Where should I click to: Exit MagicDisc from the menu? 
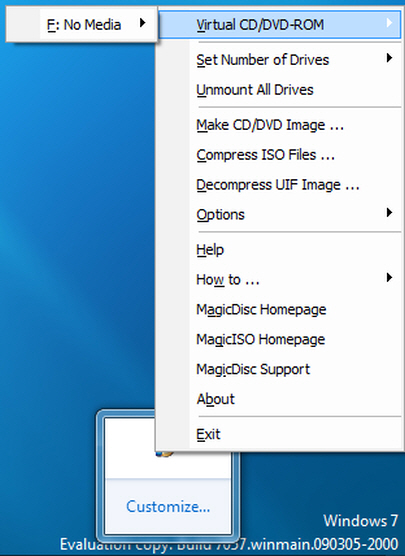(279, 434)
